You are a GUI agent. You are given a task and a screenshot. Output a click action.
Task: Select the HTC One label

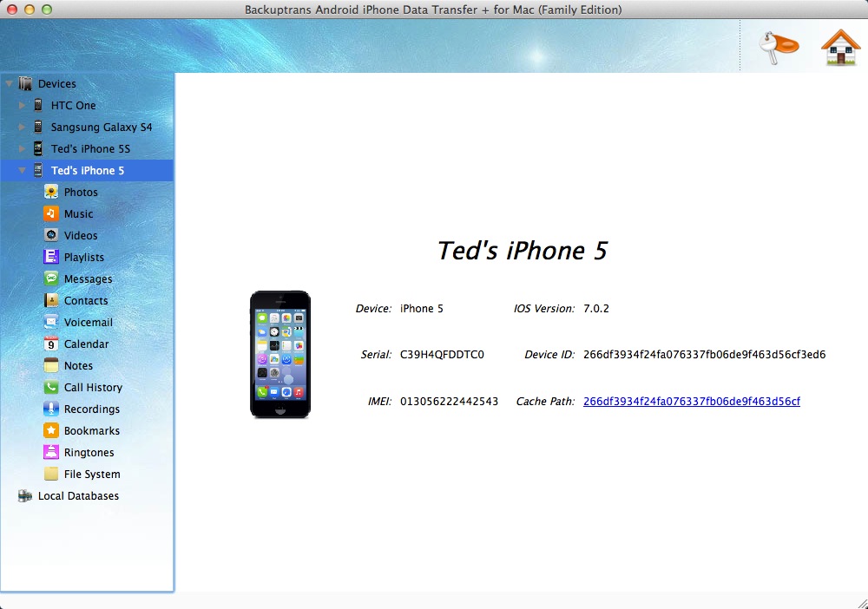tap(74, 105)
